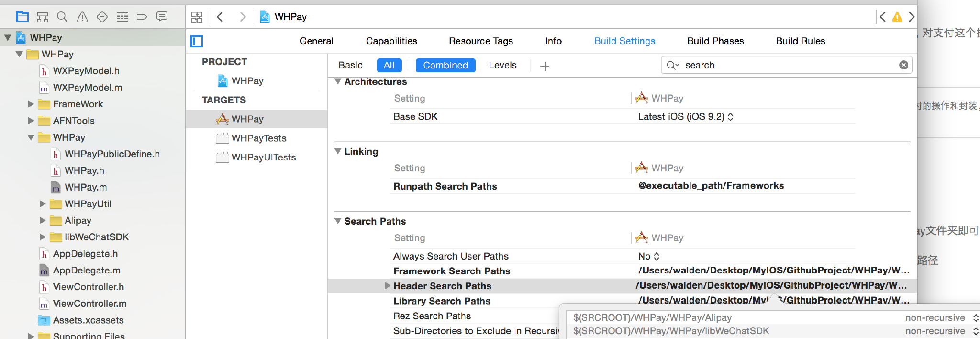This screenshot has height=339, width=980.
Task: Toggle the project and targets list sidebar
Action: coord(197,41)
